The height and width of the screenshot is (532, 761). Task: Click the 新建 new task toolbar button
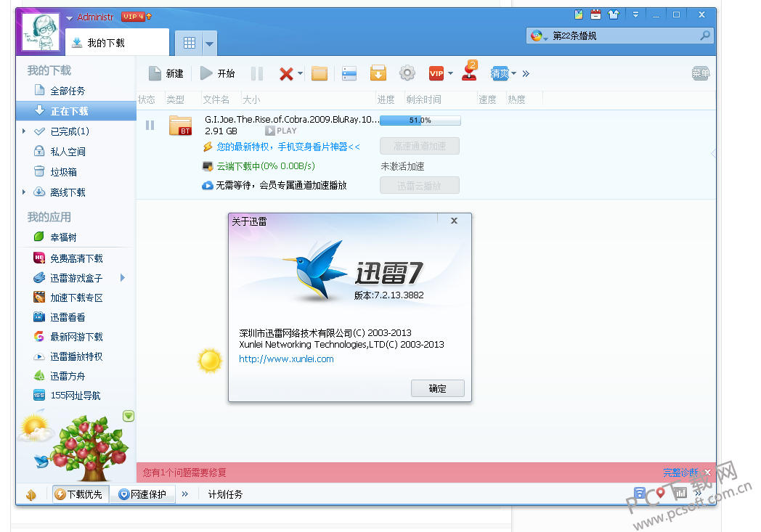(166, 74)
